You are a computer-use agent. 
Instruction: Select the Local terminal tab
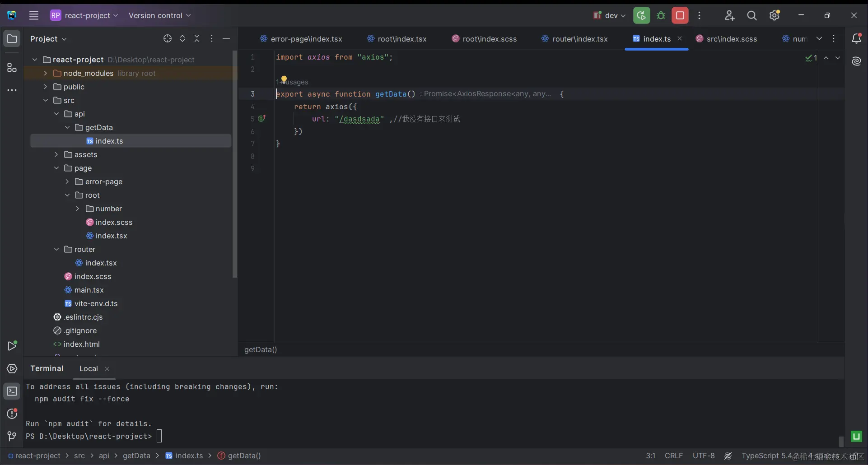pyautogui.click(x=89, y=368)
